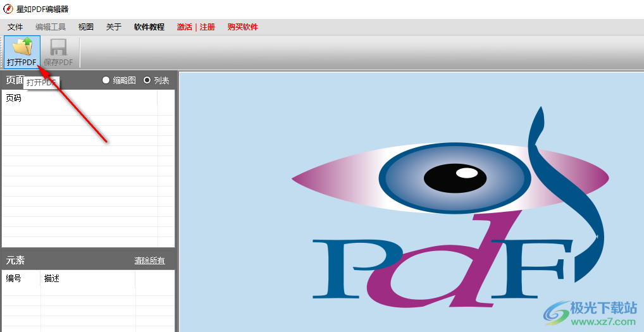Viewport: 644px width, 332px height.
Task: Click the 保存PDF floppy disk icon
Action: (x=58, y=47)
